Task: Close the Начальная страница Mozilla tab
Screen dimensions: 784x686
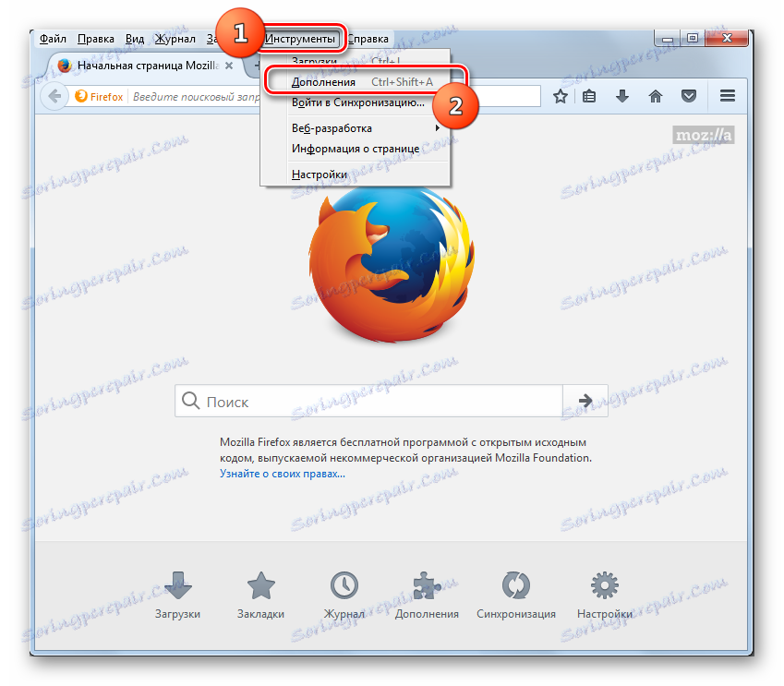Action: coord(229,66)
